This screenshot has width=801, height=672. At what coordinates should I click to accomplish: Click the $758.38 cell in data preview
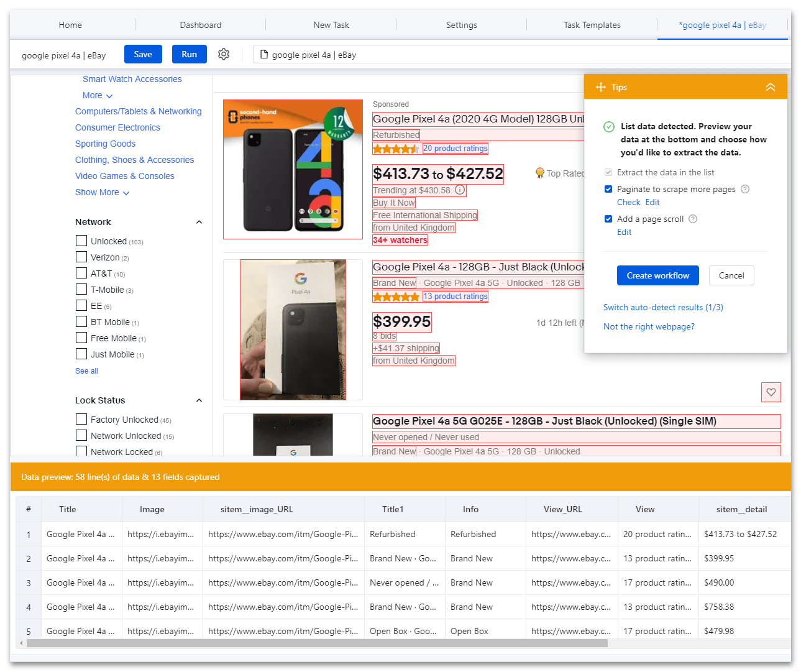tap(744, 607)
